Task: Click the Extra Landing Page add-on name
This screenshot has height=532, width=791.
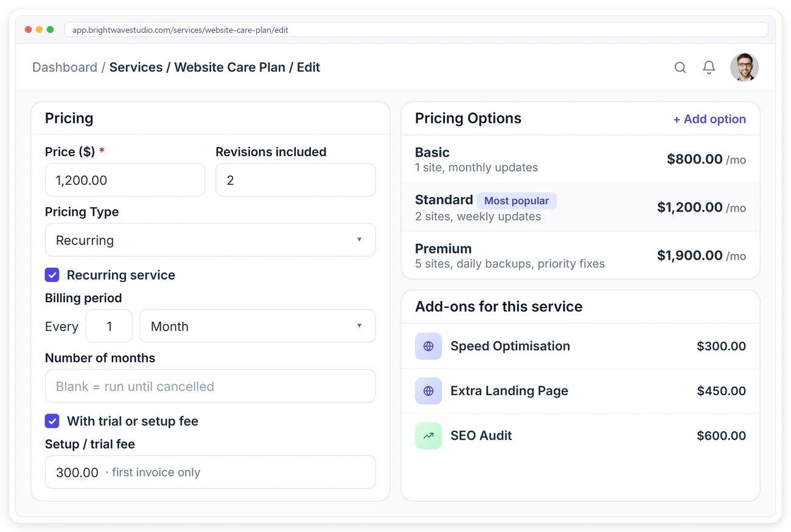Action: 509,391
